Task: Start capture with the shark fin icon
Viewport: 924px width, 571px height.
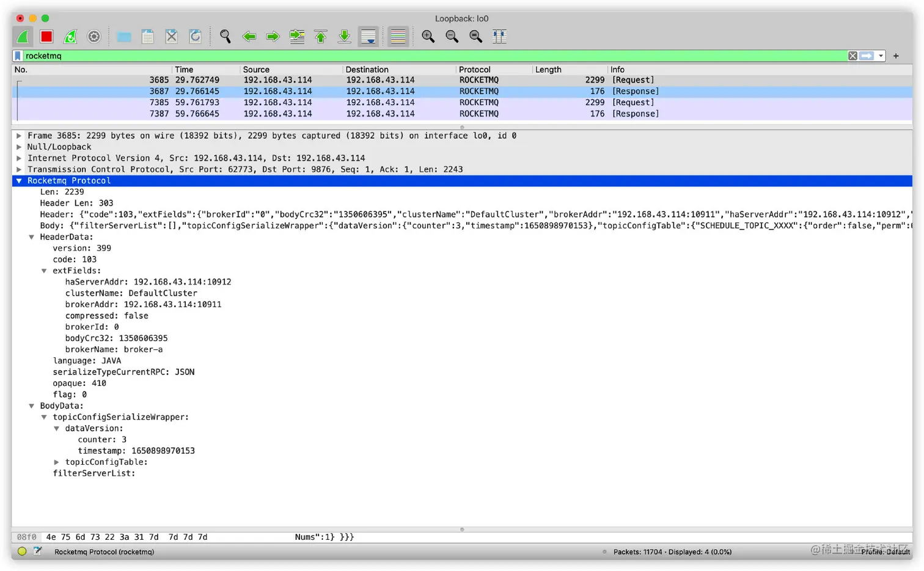Action: 23,37
